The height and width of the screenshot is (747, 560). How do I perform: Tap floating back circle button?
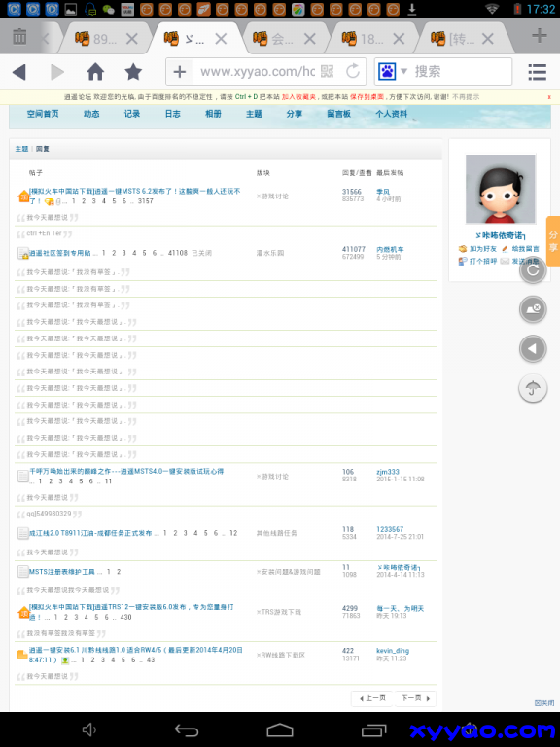tap(533, 349)
